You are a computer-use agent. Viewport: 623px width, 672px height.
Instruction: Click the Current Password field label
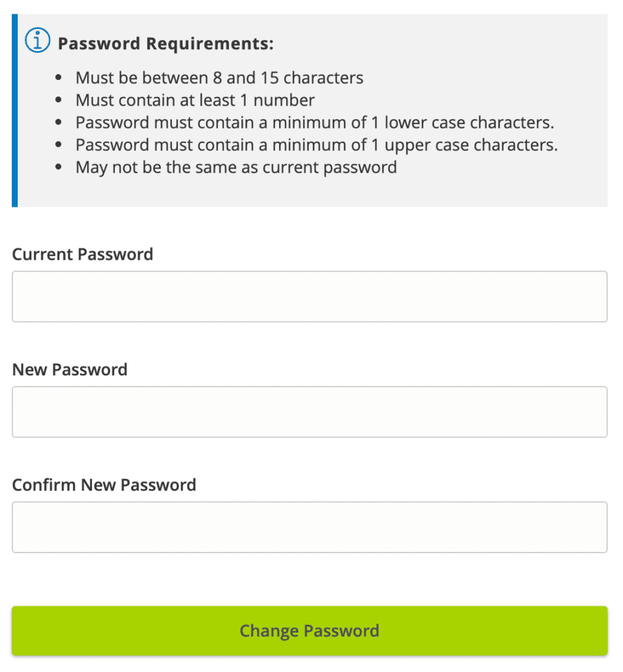point(83,255)
